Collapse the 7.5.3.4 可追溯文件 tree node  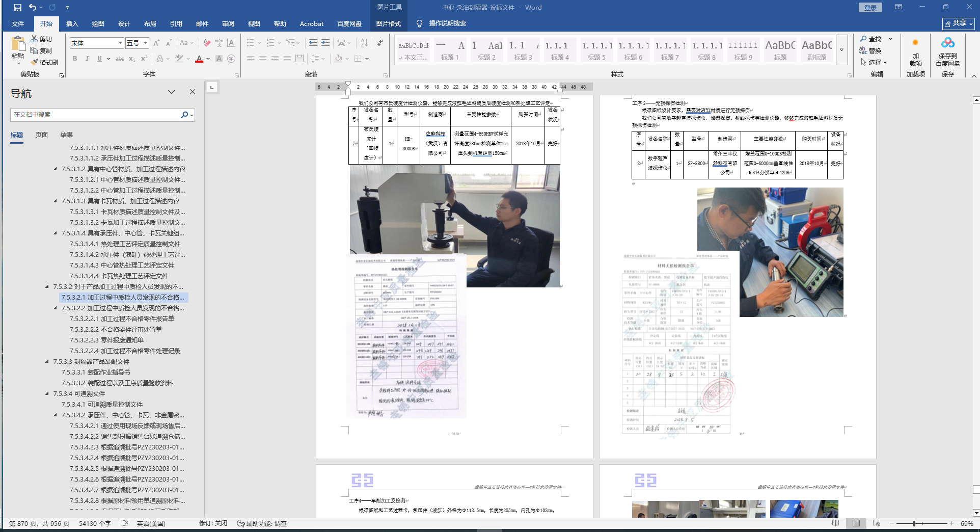coord(47,394)
